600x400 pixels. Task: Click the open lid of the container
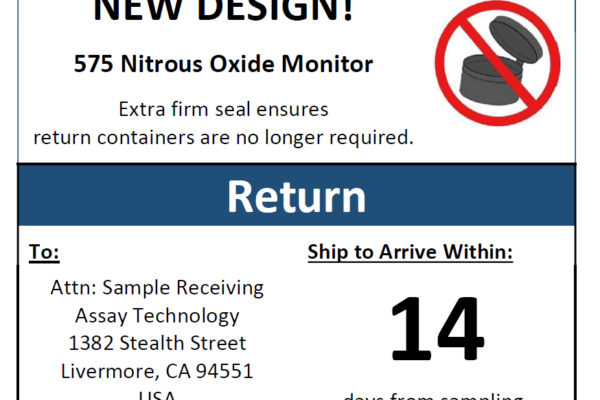tap(515, 40)
